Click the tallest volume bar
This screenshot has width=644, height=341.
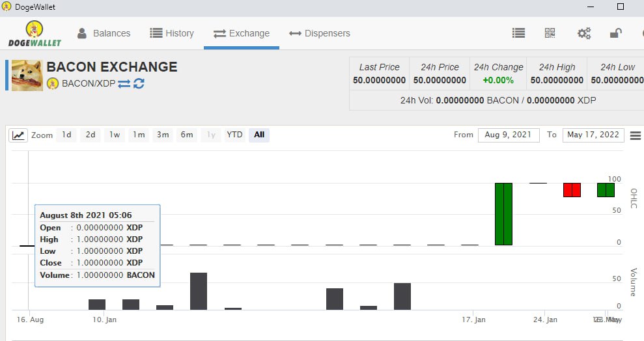coord(199,292)
